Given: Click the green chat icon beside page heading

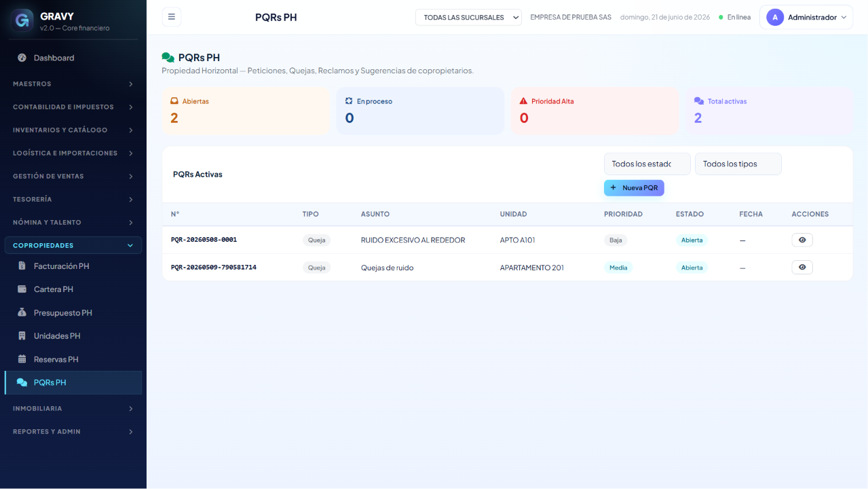Looking at the screenshot, I should click(168, 58).
